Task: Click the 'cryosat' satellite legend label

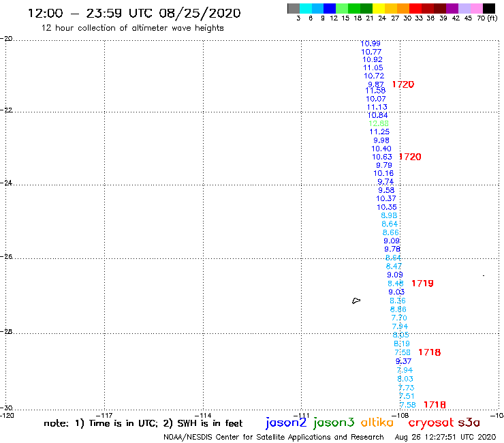Action: pyautogui.click(x=431, y=423)
